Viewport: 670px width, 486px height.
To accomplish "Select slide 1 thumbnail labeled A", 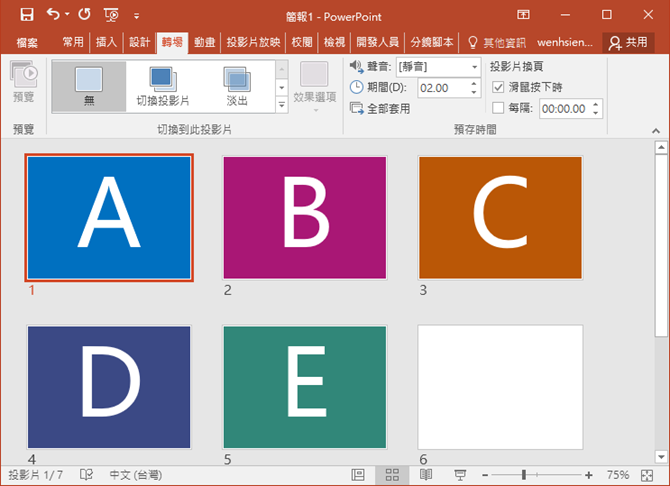I will [109, 218].
